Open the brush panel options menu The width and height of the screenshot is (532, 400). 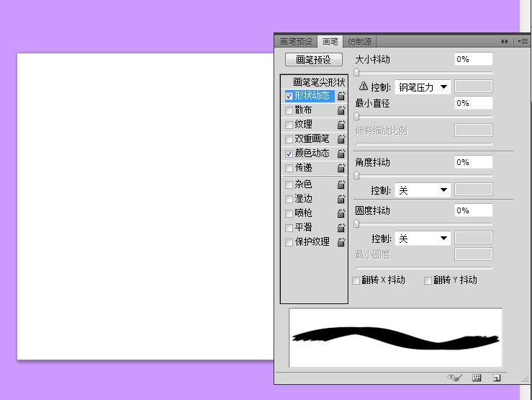point(523,41)
